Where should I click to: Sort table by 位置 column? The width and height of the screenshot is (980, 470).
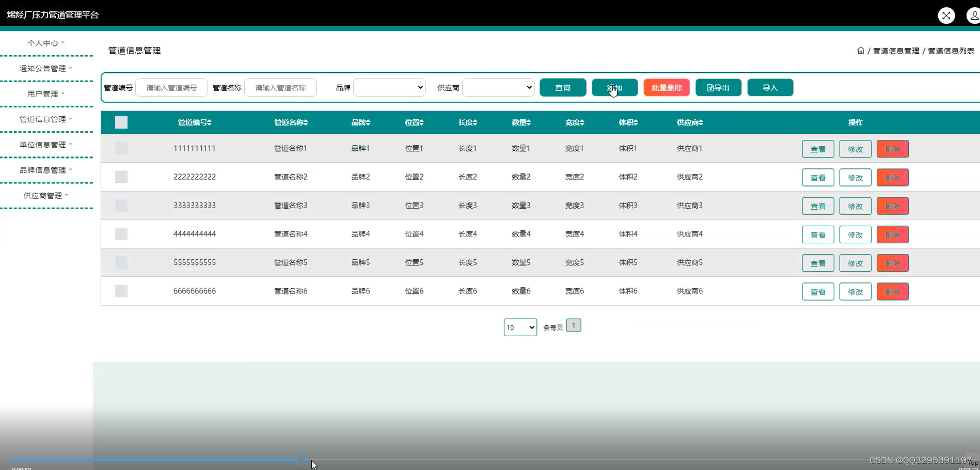click(x=414, y=122)
